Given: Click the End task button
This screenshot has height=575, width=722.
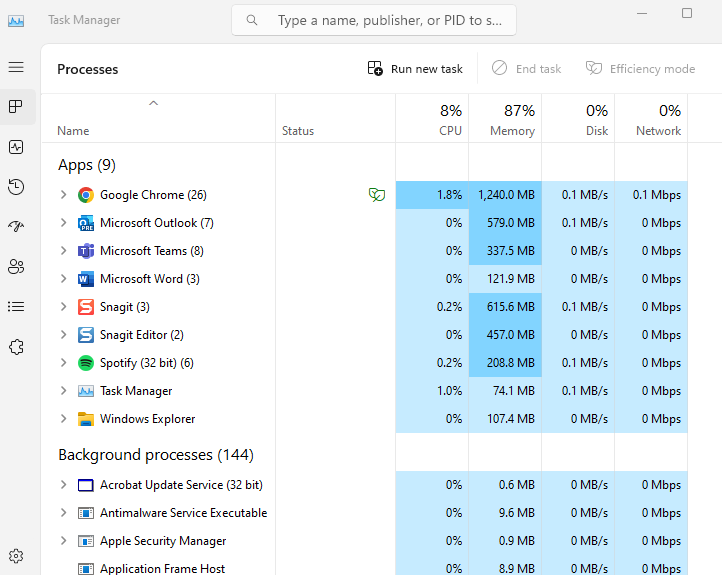Looking at the screenshot, I should (526, 69).
